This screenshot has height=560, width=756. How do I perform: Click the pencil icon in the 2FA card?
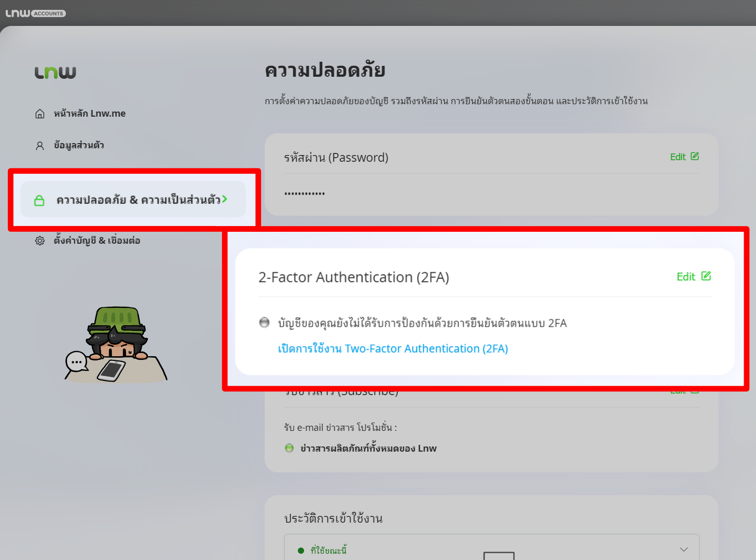pos(706,276)
